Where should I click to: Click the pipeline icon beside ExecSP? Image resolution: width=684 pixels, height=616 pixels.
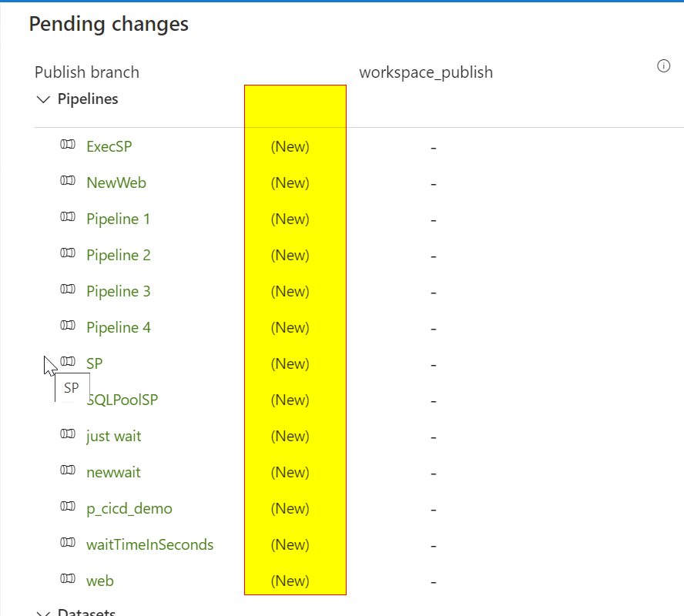[x=68, y=146]
